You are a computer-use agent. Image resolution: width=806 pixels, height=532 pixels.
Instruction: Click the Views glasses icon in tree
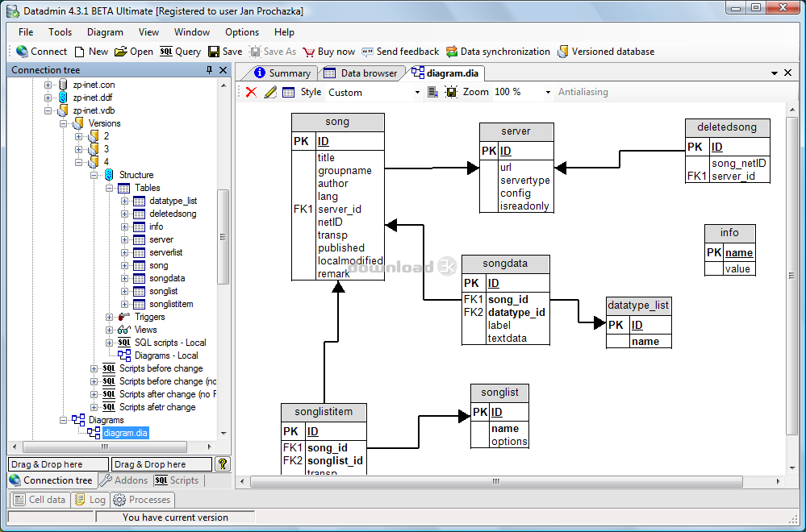point(124,330)
